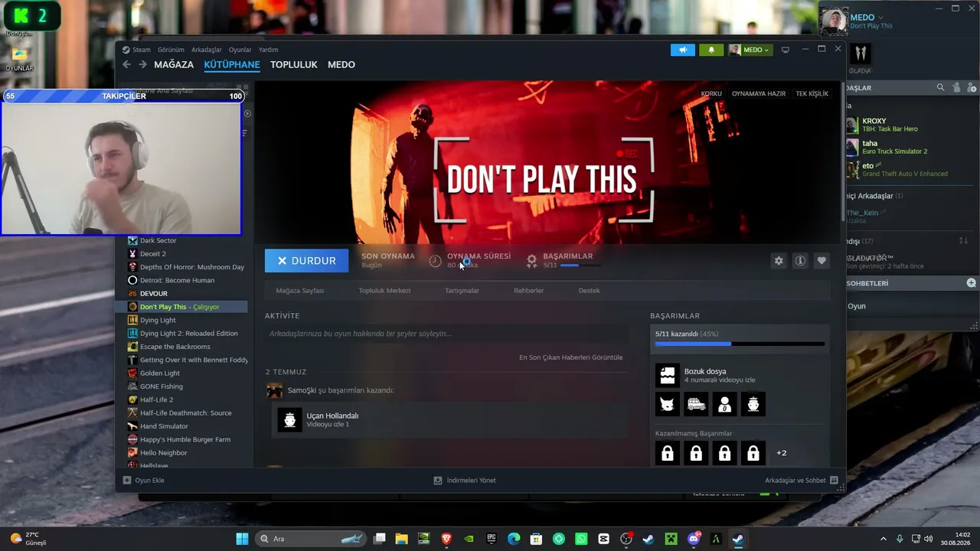
Task: Add Don't Play This to favorites
Action: (822, 261)
